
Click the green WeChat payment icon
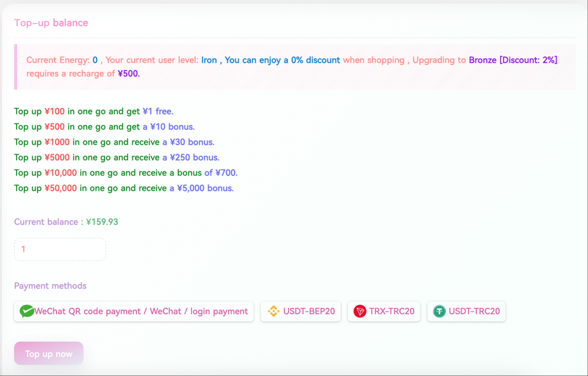(x=27, y=311)
